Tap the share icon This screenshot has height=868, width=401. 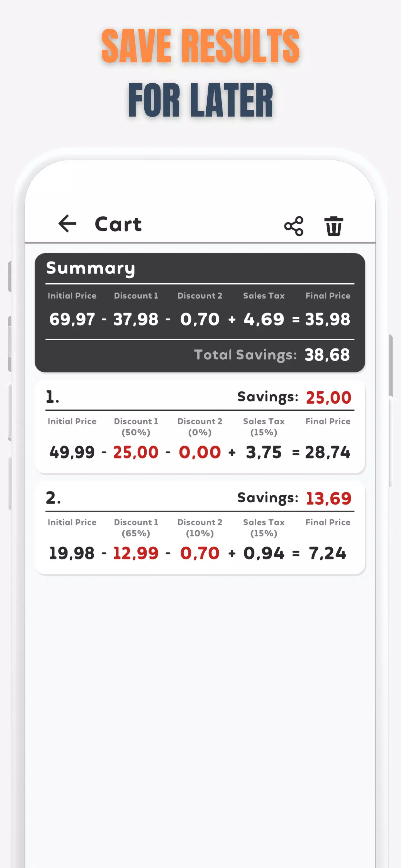(293, 226)
